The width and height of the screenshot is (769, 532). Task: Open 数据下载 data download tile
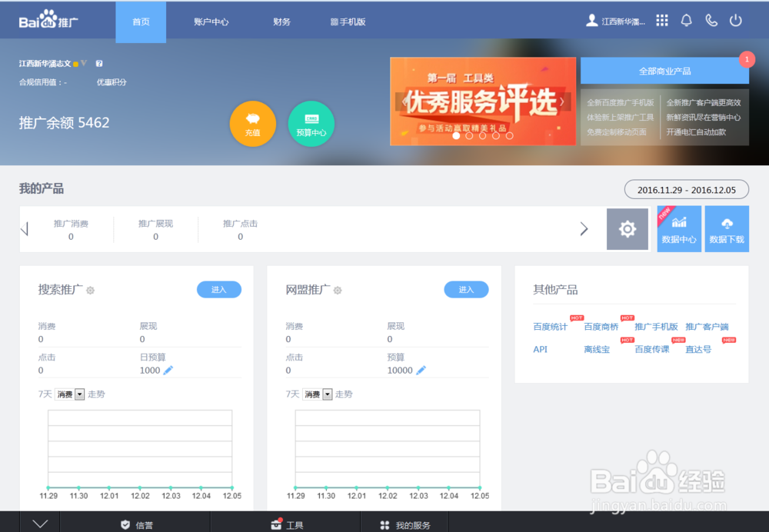(x=727, y=229)
